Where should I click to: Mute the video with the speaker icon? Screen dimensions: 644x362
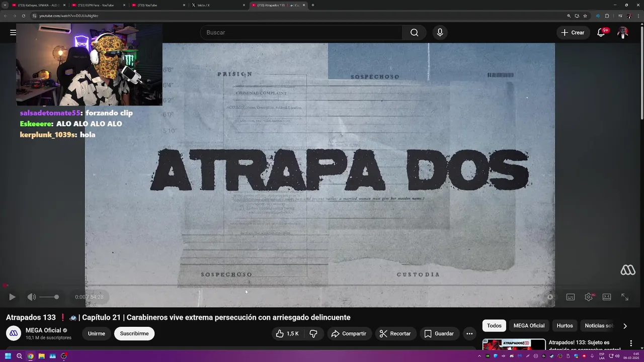(31, 297)
